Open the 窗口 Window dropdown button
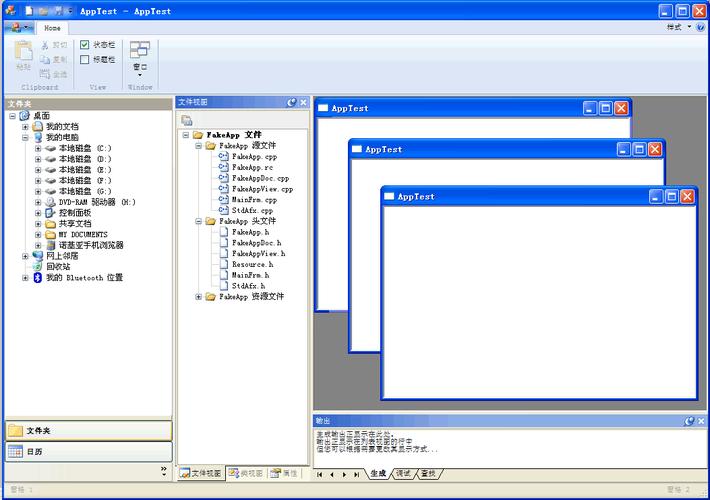710x500 pixels. (x=140, y=58)
